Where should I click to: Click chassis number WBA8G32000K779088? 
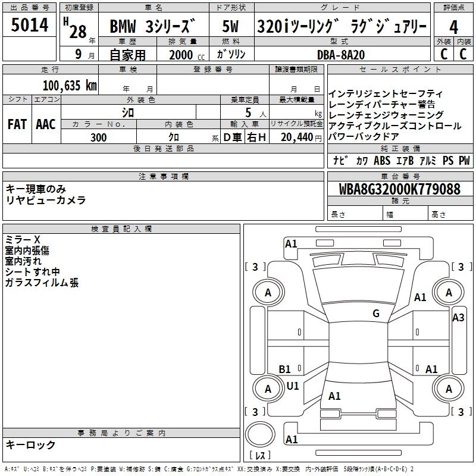pos(399,189)
